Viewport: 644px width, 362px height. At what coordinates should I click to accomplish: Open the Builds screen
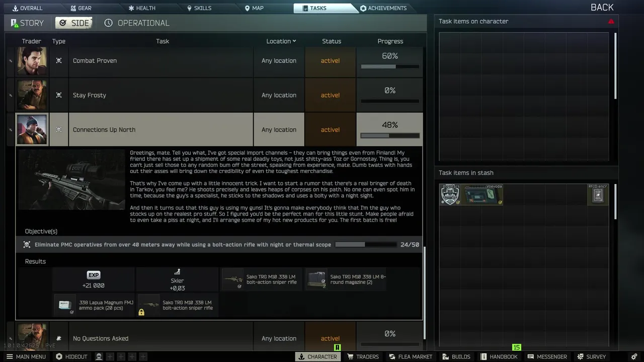pyautogui.click(x=456, y=356)
